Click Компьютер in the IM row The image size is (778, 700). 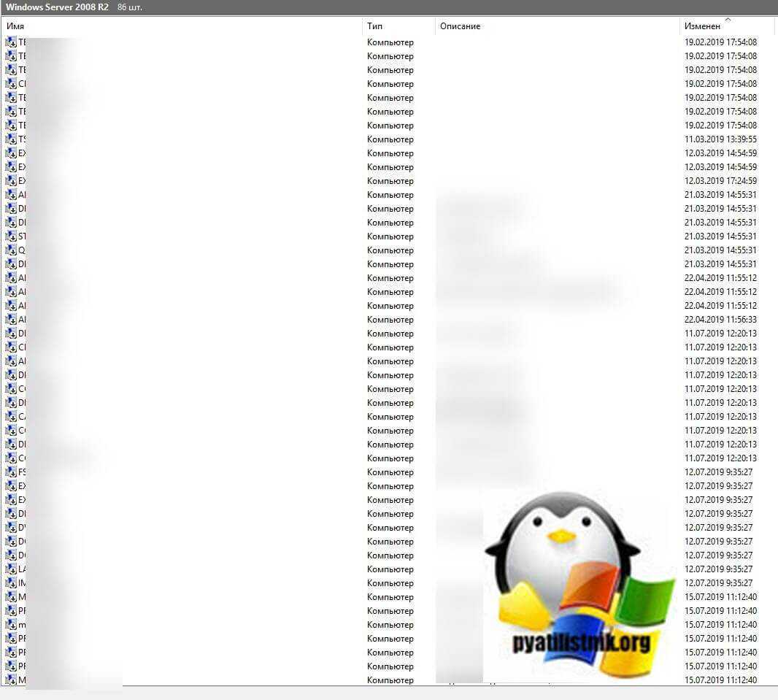[390, 584]
